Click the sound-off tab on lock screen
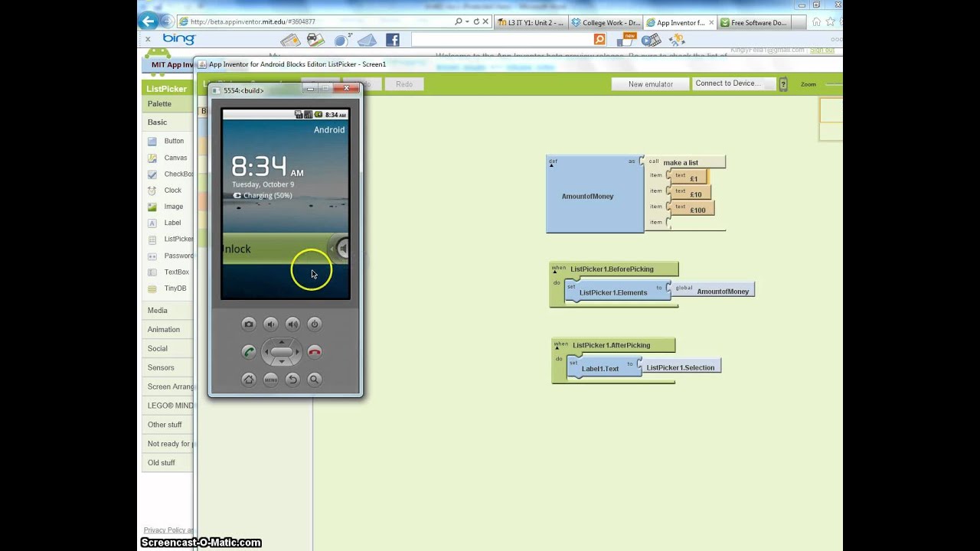The height and width of the screenshot is (551, 980). click(340, 248)
